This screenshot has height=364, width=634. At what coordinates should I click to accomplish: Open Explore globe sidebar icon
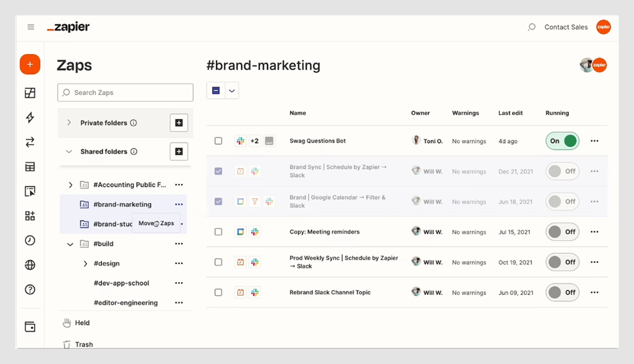click(x=30, y=265)
